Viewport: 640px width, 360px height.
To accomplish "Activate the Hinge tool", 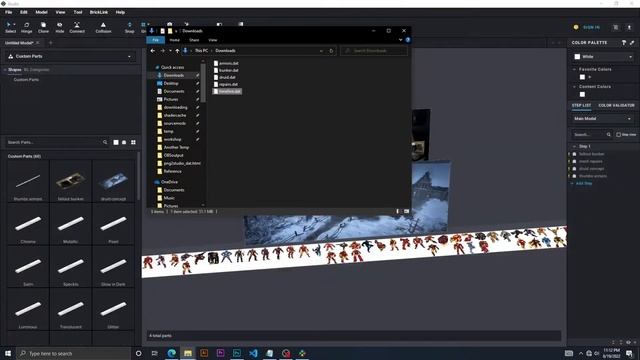I will (27, 27).
